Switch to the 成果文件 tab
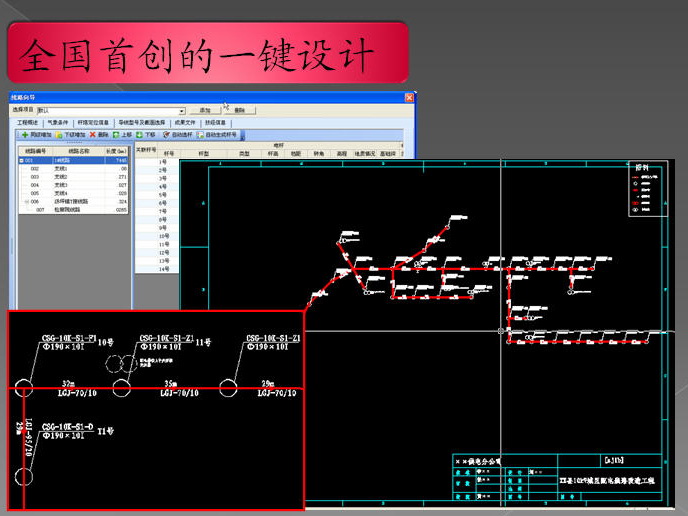The image size is (688, 516). [x=185, y=122]
